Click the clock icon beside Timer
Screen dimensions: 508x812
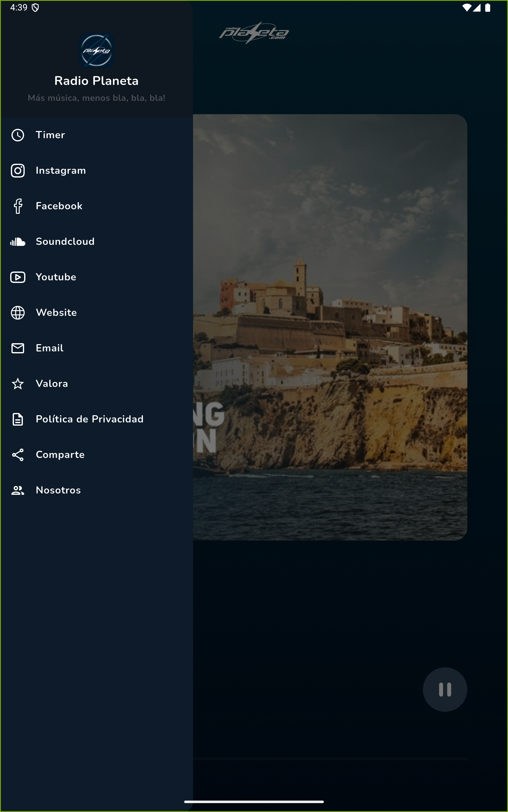(x=18, y=135)
